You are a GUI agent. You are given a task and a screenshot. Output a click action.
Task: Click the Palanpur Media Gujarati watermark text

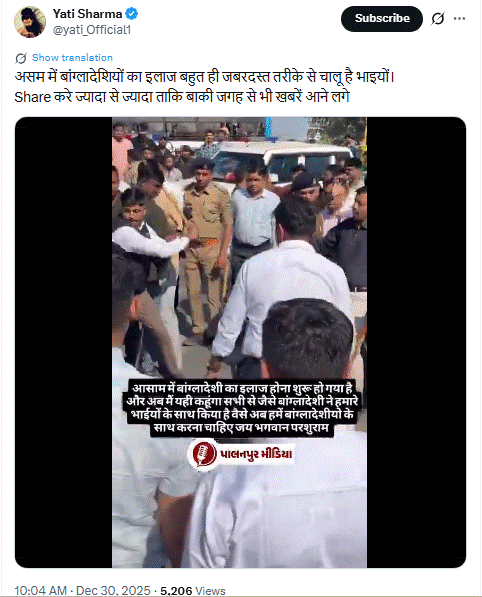click(256, 454)
